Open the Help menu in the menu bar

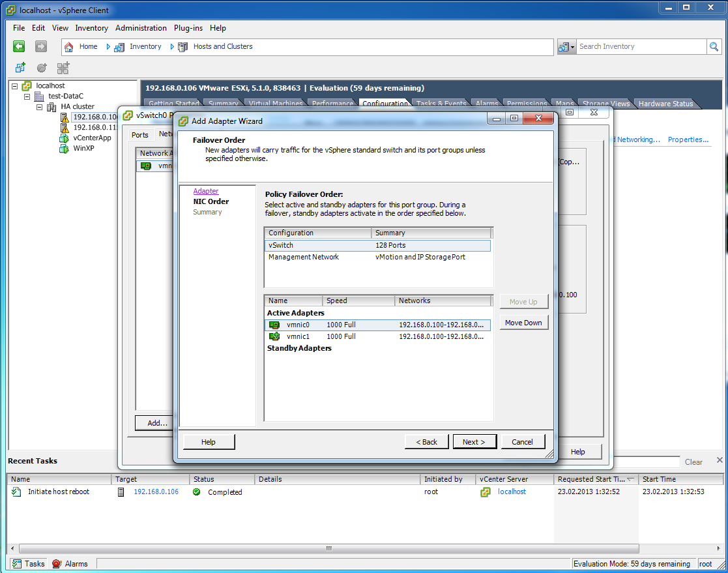click(x=218, y=28)
